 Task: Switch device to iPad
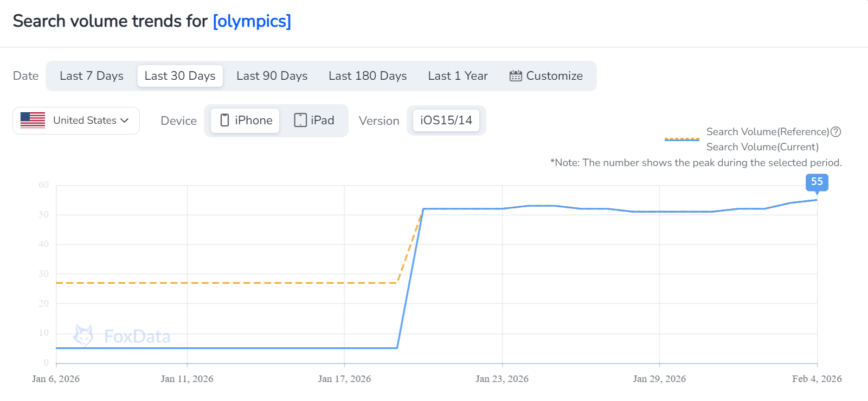pos(314,120)
